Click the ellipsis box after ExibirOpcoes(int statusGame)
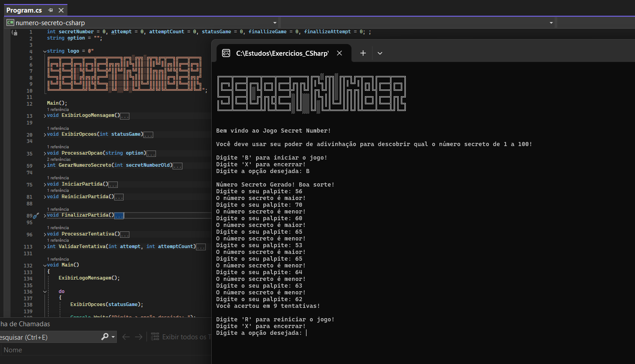Viewport: 635px width, 364px height. coord(148,135)
